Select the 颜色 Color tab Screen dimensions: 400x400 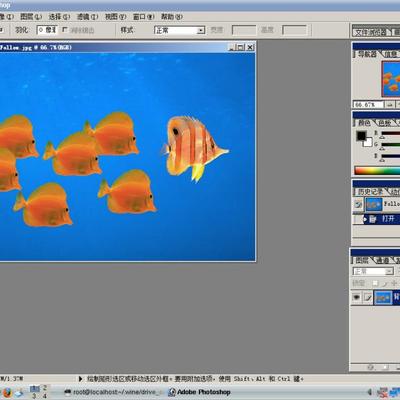364,123
